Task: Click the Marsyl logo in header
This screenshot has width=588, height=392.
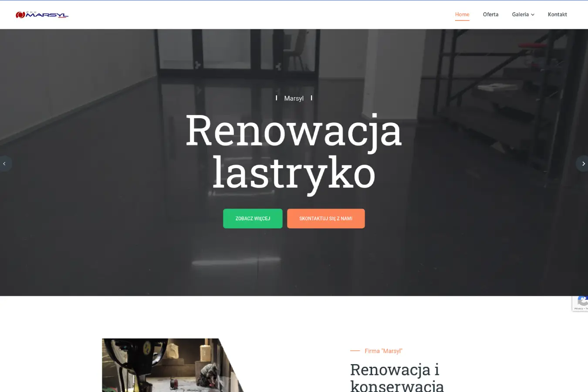Action: (x=42, y=15)
